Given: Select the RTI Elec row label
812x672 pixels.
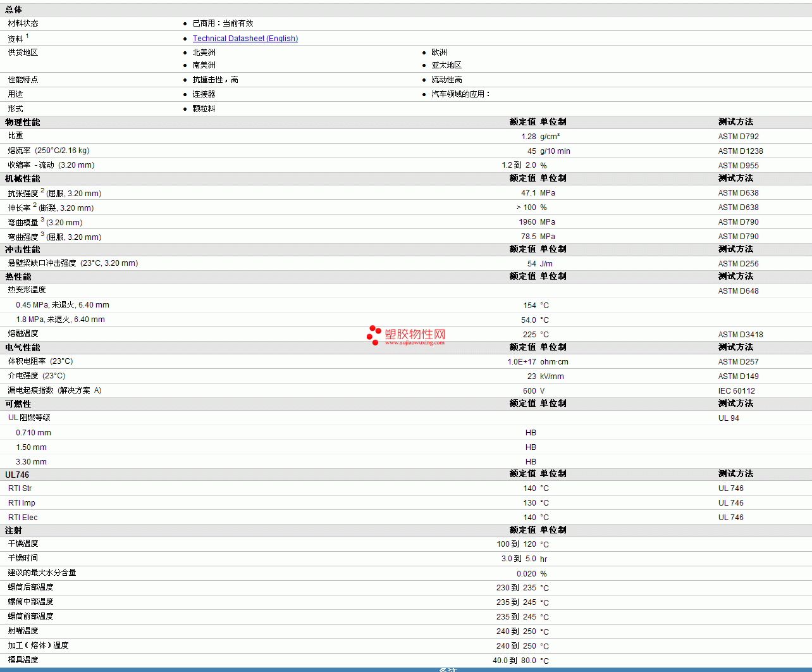Looking at the screenshot, I should [23, 518].
